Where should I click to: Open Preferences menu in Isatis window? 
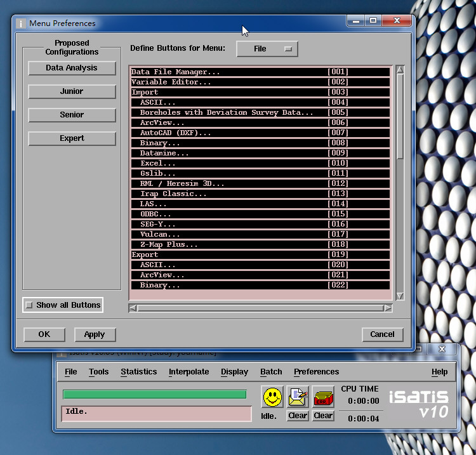[x=316, y=371]
